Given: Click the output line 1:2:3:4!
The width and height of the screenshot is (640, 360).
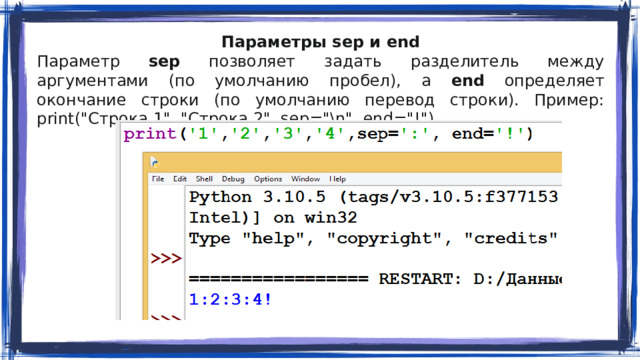Looking at the screenshot, I should point(230,300).
